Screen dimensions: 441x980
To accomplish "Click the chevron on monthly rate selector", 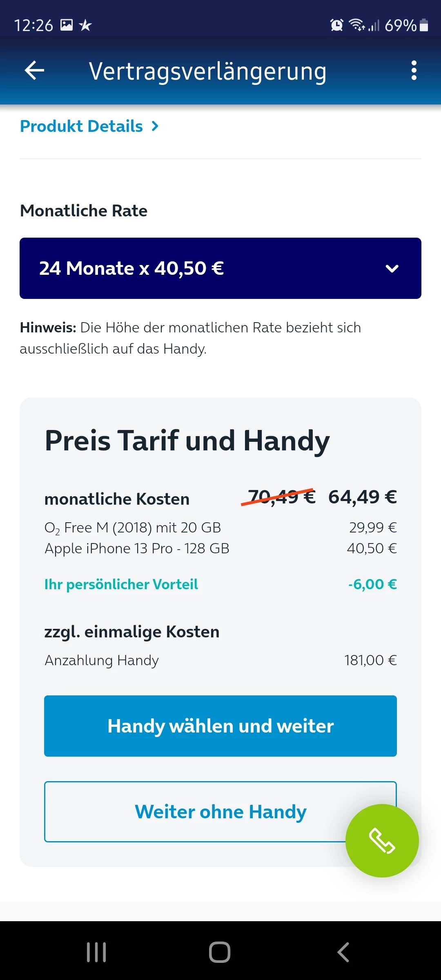I will [392, 268].
